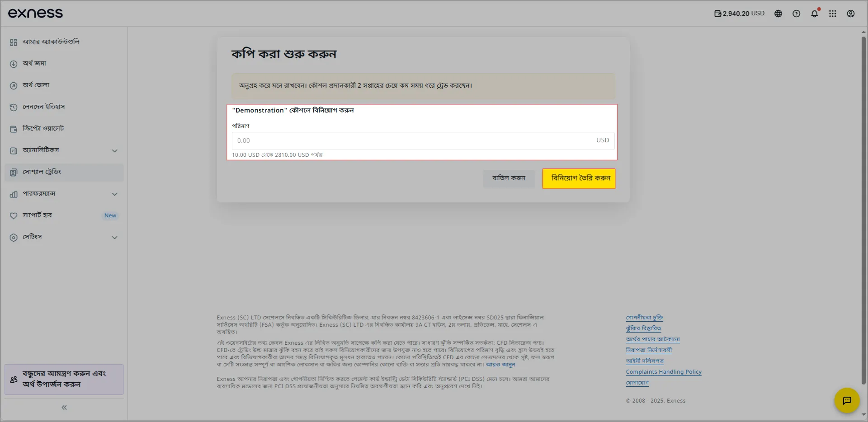The image size is (868, 422).
Task: Click the invite friends people icon
Action: 14,380
